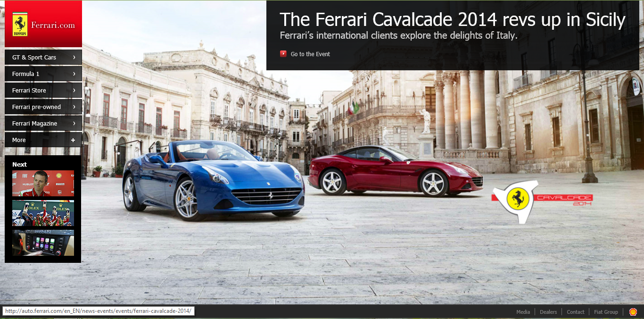Image resolution: width=644 pixels, height=319 pixels.
Task: Open the Next thumbnail of dashboard touchscreen
Action: point(43,243)
